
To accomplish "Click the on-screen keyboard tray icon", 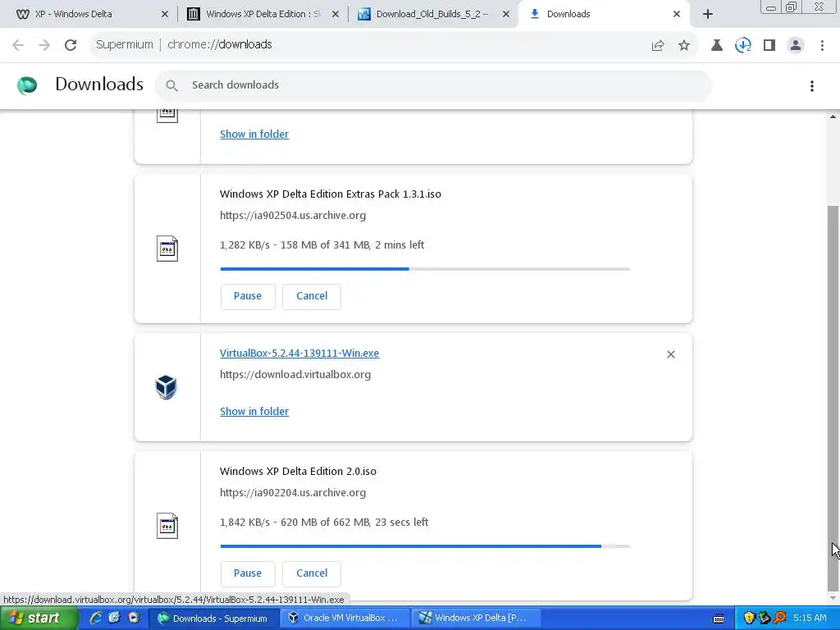I will click(719, 619).
